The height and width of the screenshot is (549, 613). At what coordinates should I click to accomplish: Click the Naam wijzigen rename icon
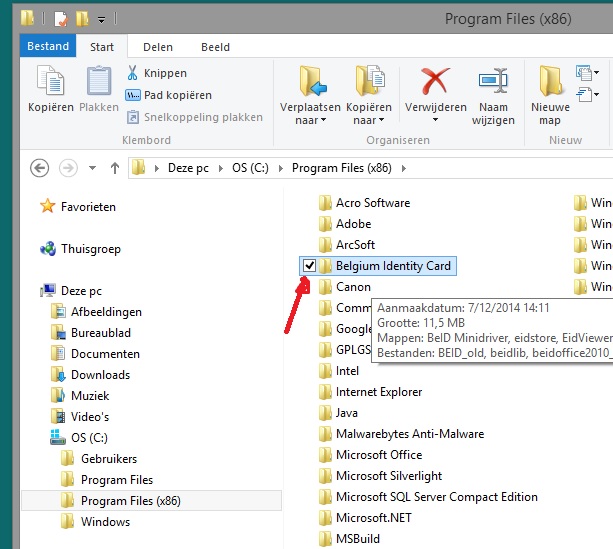click(x=493, y=81)
